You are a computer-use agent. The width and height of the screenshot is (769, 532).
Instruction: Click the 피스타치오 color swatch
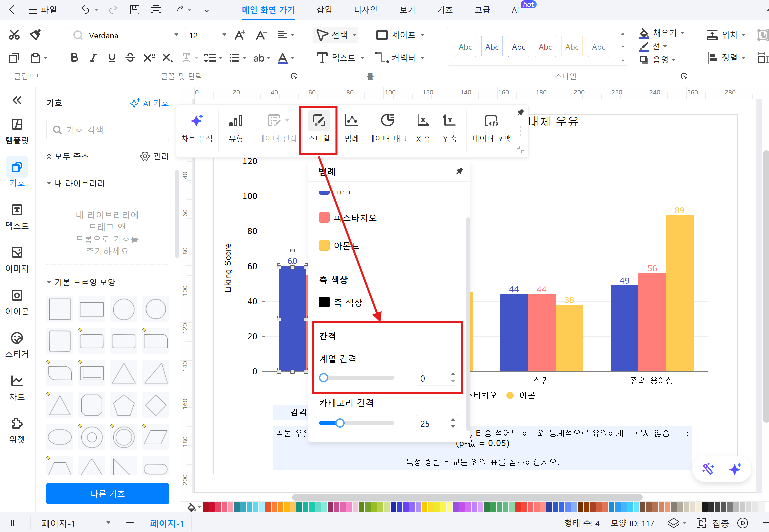324,217
